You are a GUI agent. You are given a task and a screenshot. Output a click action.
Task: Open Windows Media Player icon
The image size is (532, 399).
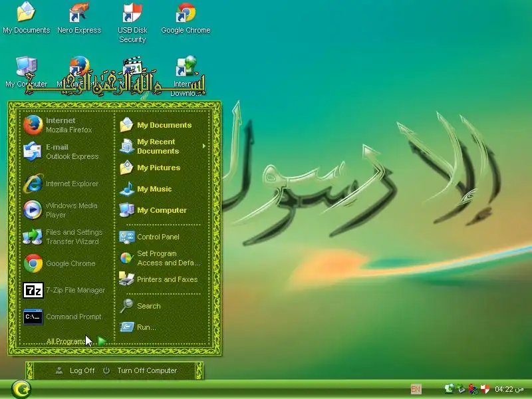tap(33, 210)
